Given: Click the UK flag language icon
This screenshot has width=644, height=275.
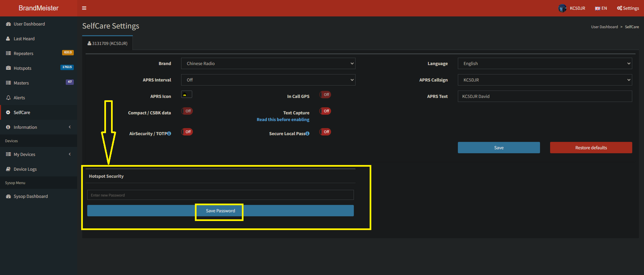Looking at the screenshot, I should click(x=597, y=8).
